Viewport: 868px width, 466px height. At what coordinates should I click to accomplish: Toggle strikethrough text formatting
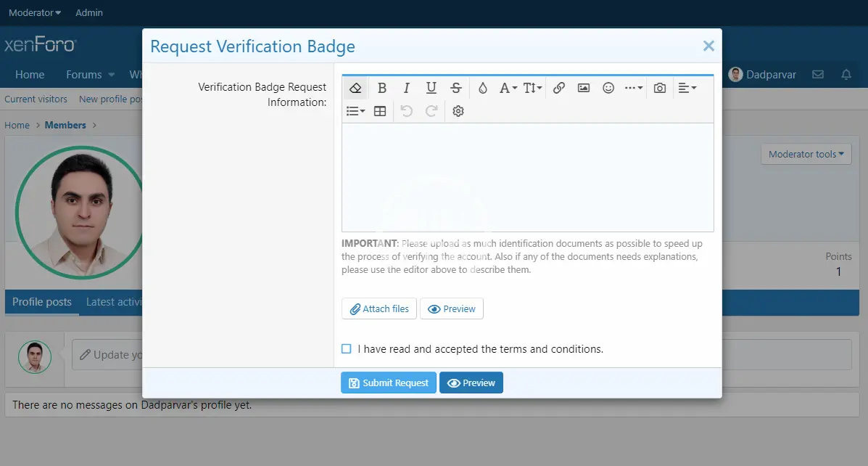click(455, 88)
